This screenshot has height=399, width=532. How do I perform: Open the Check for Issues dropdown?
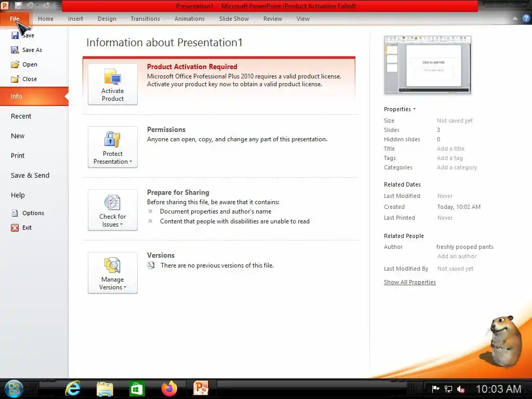tap(113, 210)
